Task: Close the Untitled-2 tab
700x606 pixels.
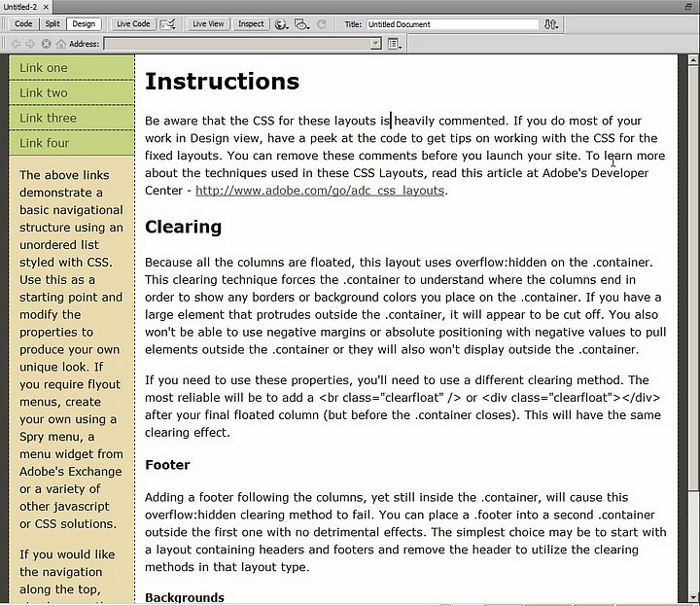Action: tap(46, 7)
